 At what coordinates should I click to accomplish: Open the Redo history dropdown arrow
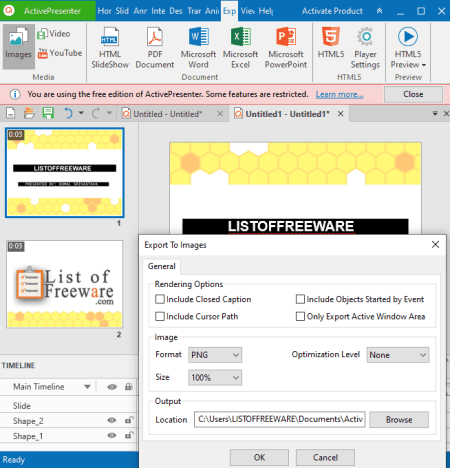coord(109,113)
